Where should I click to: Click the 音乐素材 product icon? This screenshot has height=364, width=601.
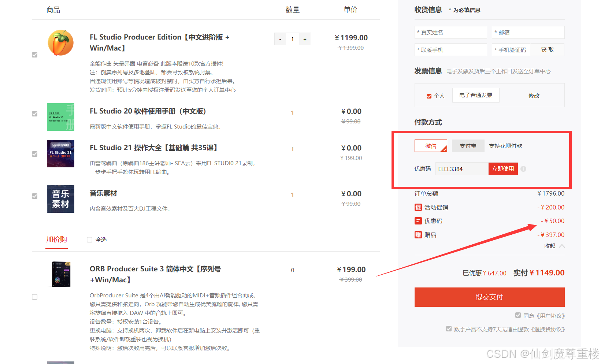coord(60,199)
